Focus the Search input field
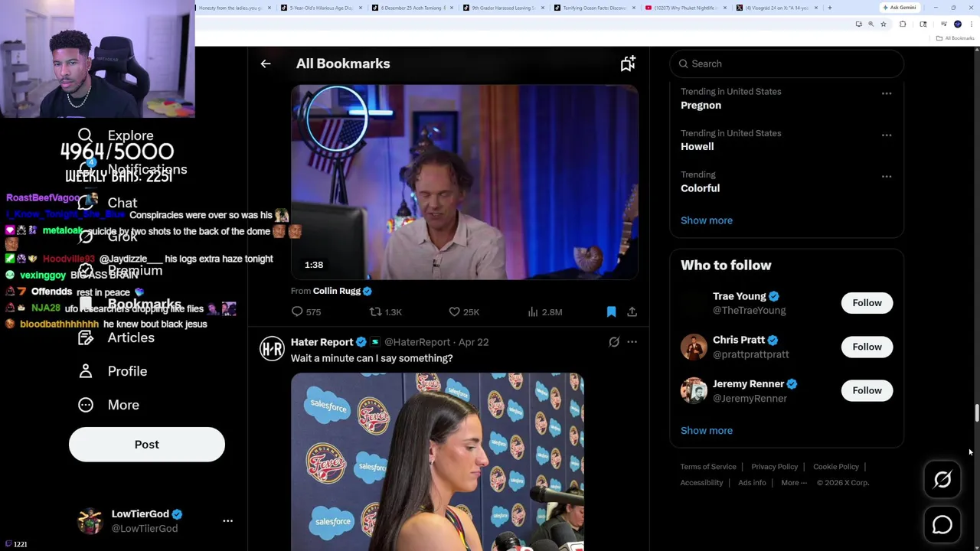980x551 pixels. [787, 64]
